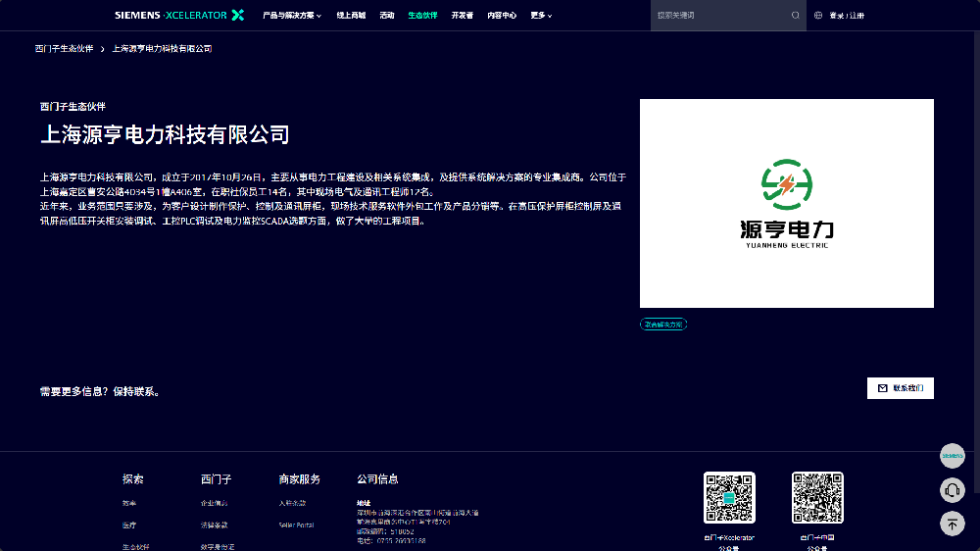The width and height of the screenshot is (980, 551).
Task: Click the 上海源亨电力科技有限公司 page heading
Action: 165,134
